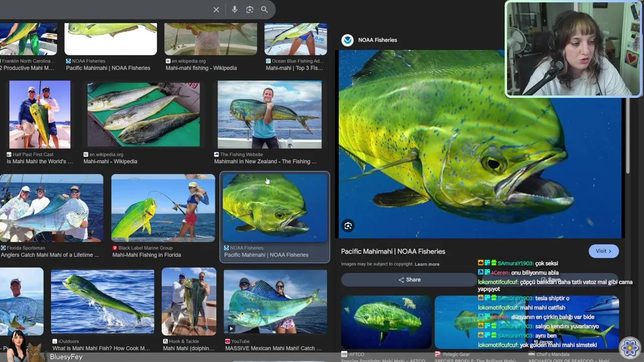Image resolution: width=644 pixels, height=362 pixels.
Task: Open AFTCO related image thumbnail
Action: click(386, 322)
